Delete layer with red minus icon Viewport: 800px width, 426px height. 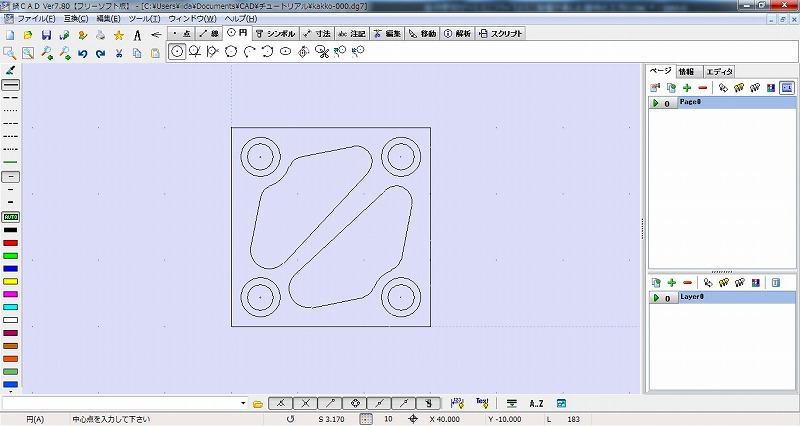pos(687,284)
